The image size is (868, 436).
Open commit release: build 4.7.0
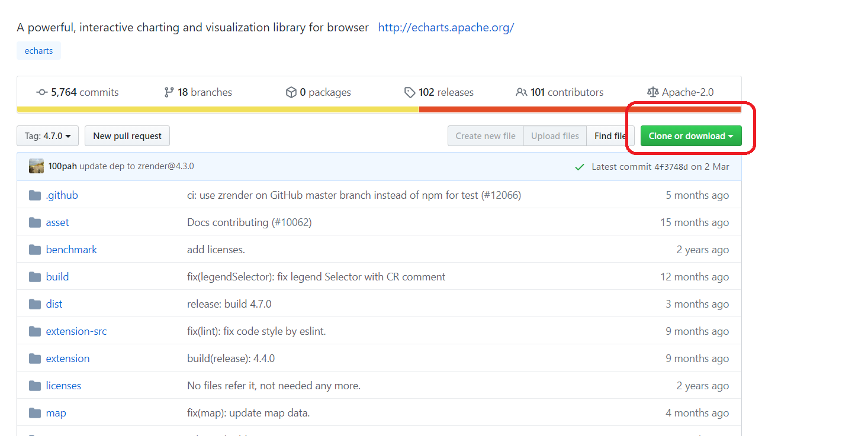pos(229,304)
